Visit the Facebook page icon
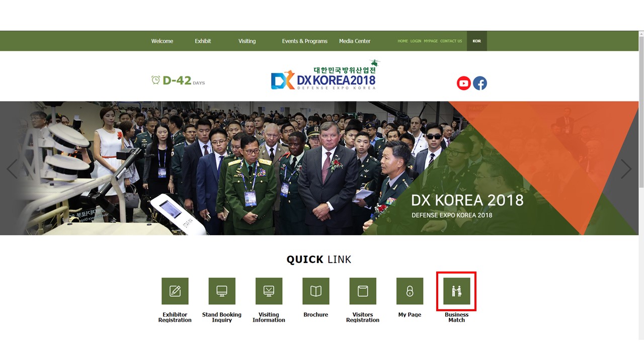Viewport: 644px width, 362px height. (x=480, y=83)
